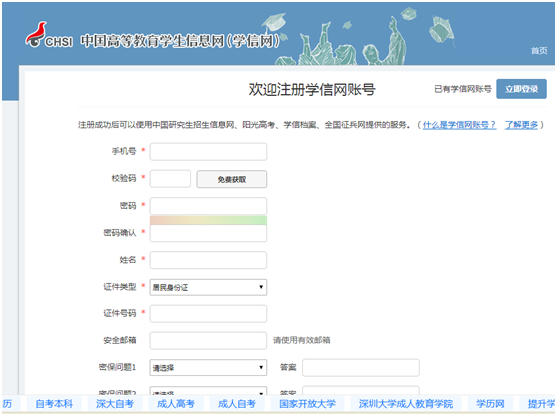557x416 pixels.
Task: Expand the 密保问题1 dropdown
Action: [208, 367]
